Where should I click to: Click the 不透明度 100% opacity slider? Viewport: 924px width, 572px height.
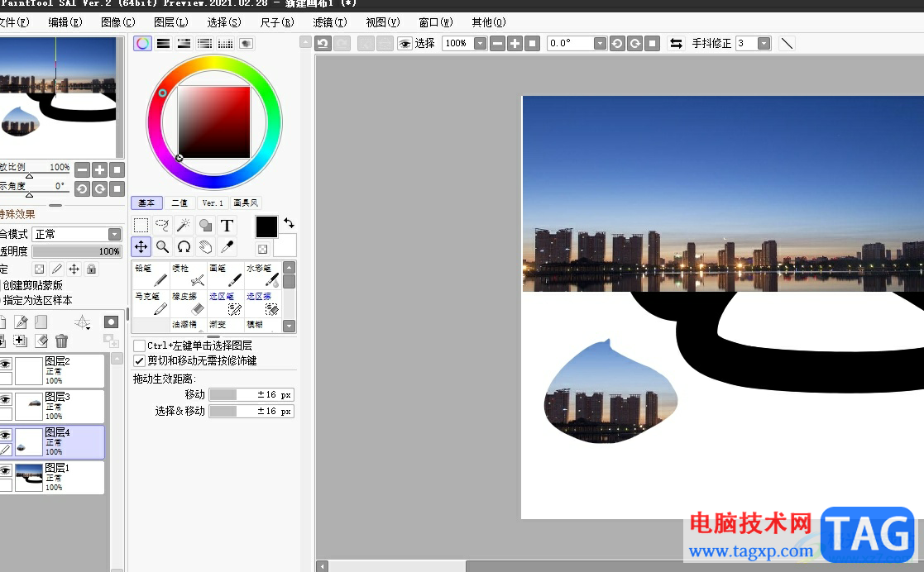(x=77, y=251)
